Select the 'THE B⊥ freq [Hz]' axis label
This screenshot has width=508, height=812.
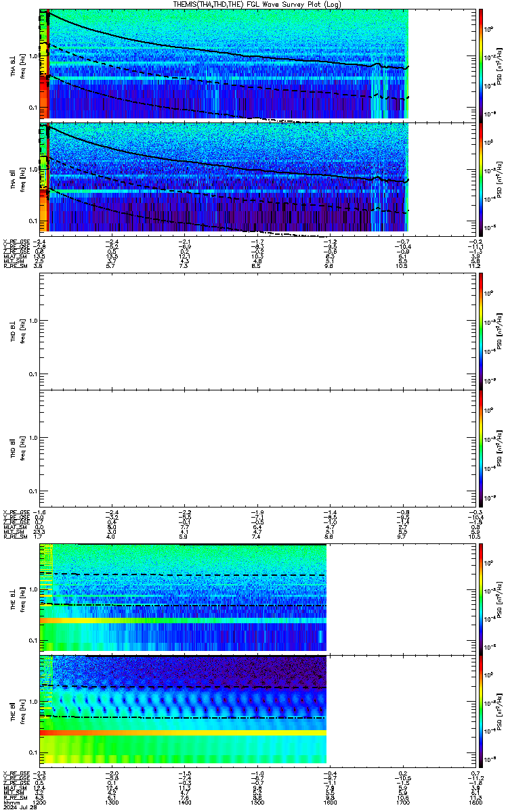(x=18, y=597)
